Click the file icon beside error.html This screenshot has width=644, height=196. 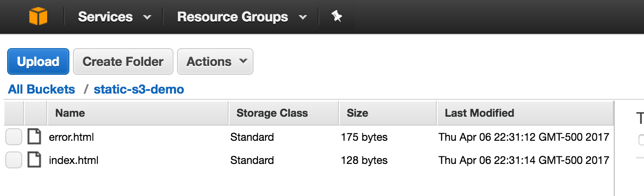(34, 137)
